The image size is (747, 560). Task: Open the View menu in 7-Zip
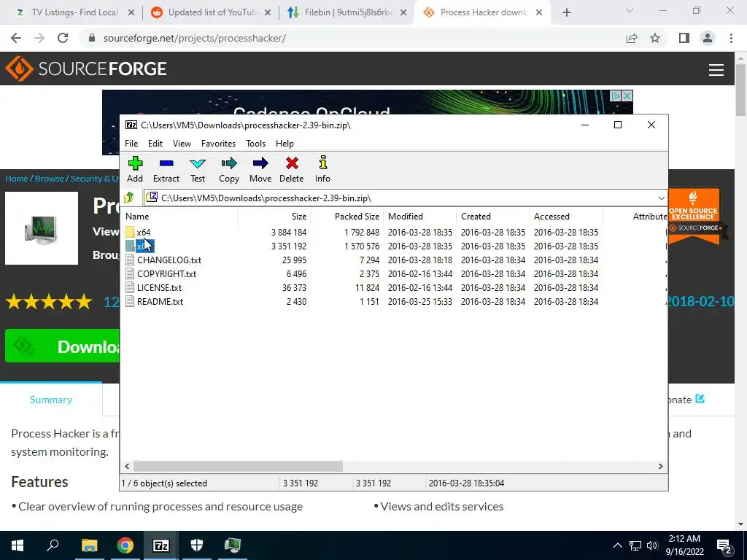click(182, 144)
